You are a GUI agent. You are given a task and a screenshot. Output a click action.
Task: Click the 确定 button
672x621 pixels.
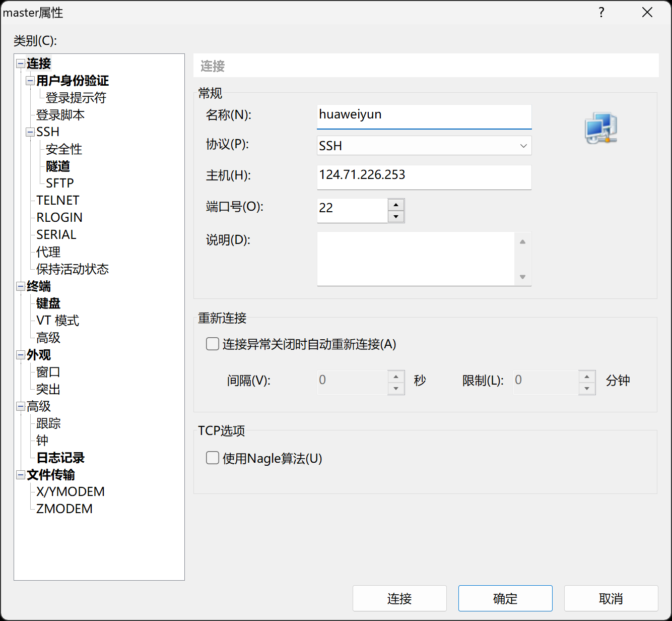[505, 598]
